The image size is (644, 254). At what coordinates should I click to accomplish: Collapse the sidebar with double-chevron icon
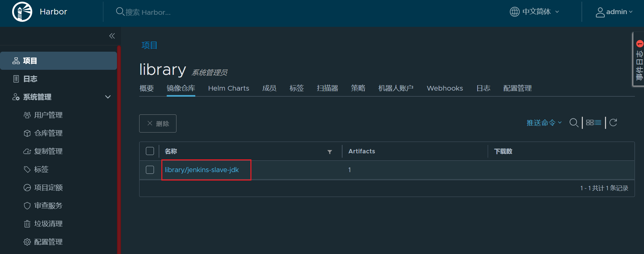112,36
